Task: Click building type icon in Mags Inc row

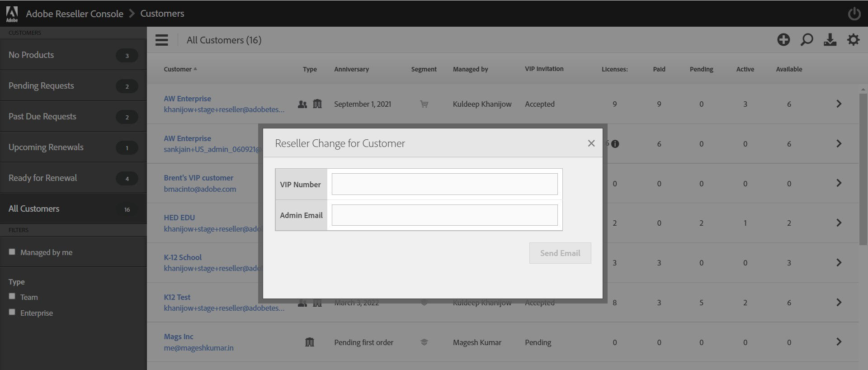Action: tap(310, 342)
